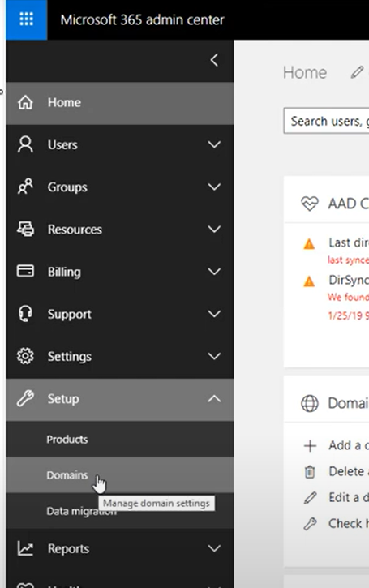Click the Home page title
The height and width of the screenshot is (588, 369).
[x=305, y=72]
